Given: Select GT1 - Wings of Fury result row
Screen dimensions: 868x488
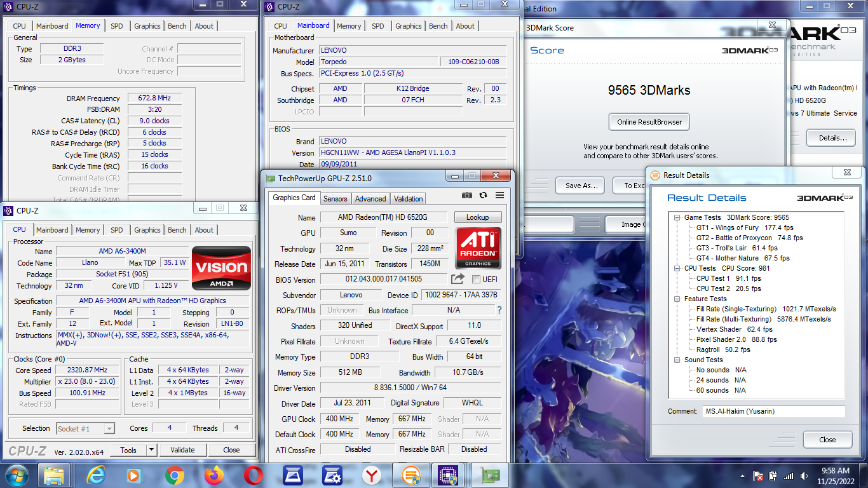Looking at the screenshot, I should (745, 227).
